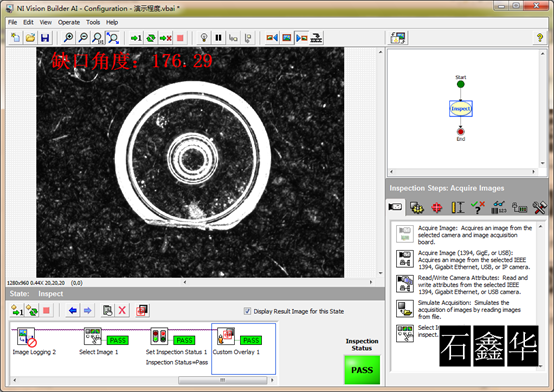Select the Inspect state node in diagram
The height and width of the screenshot is (392, 554).
461,109
